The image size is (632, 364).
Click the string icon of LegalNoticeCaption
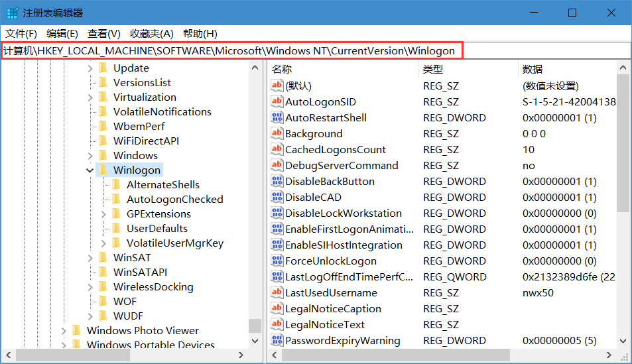[277, 308]
